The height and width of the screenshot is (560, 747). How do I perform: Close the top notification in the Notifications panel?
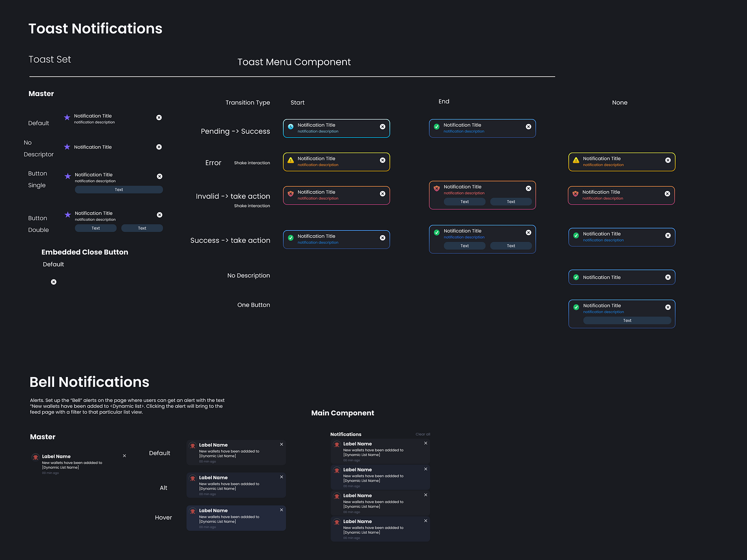click(425, 442)
